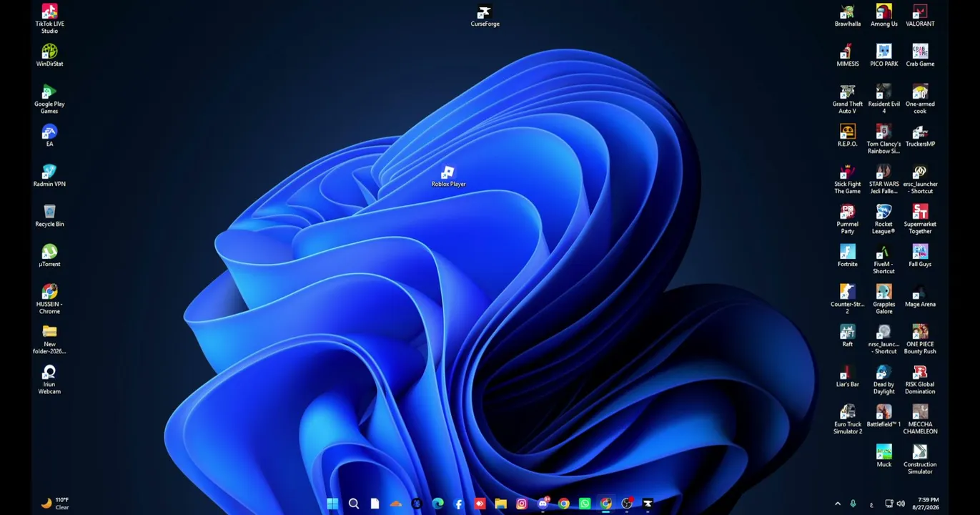The height and width of the screenshot is (515, 980).
Task: Select the Battlefield 1 icon
Action: [884, 416]
